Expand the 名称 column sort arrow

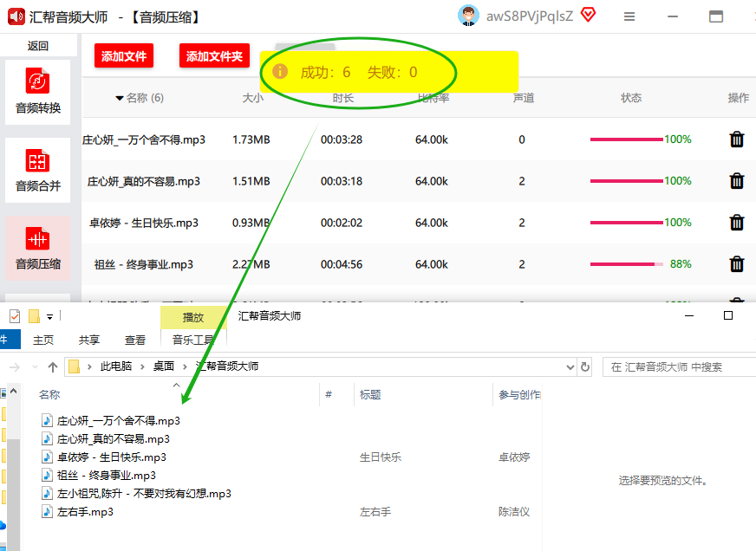[120, 98]
